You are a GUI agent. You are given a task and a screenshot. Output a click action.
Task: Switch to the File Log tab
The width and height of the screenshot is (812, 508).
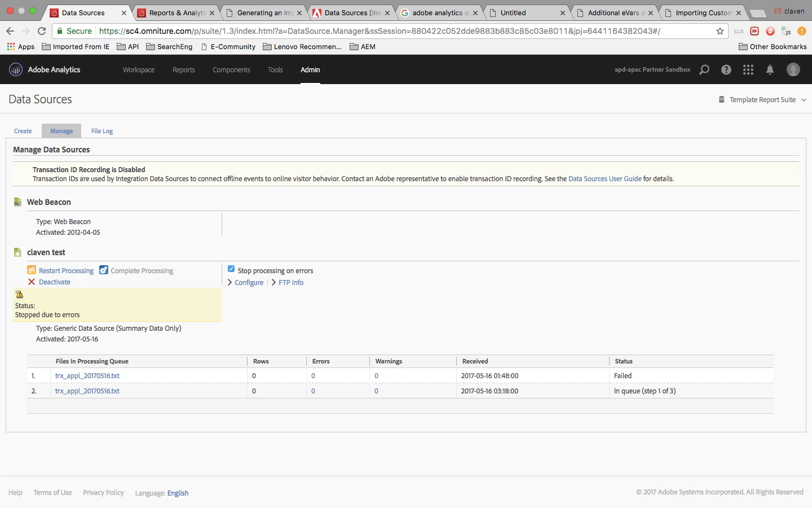[x=102, y=131]
